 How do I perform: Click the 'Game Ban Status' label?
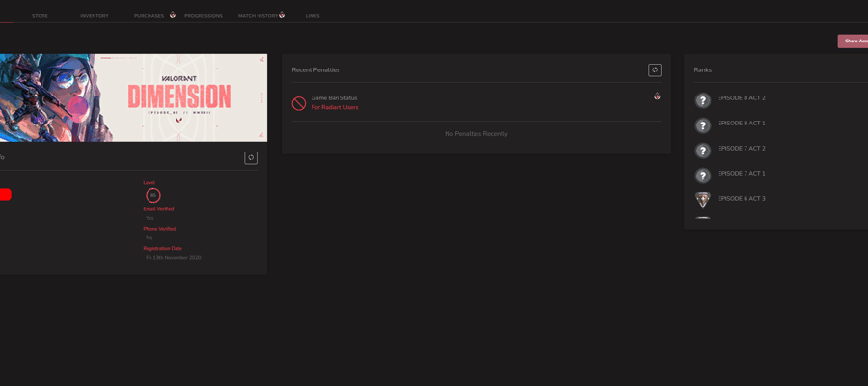tap(335, 98)
